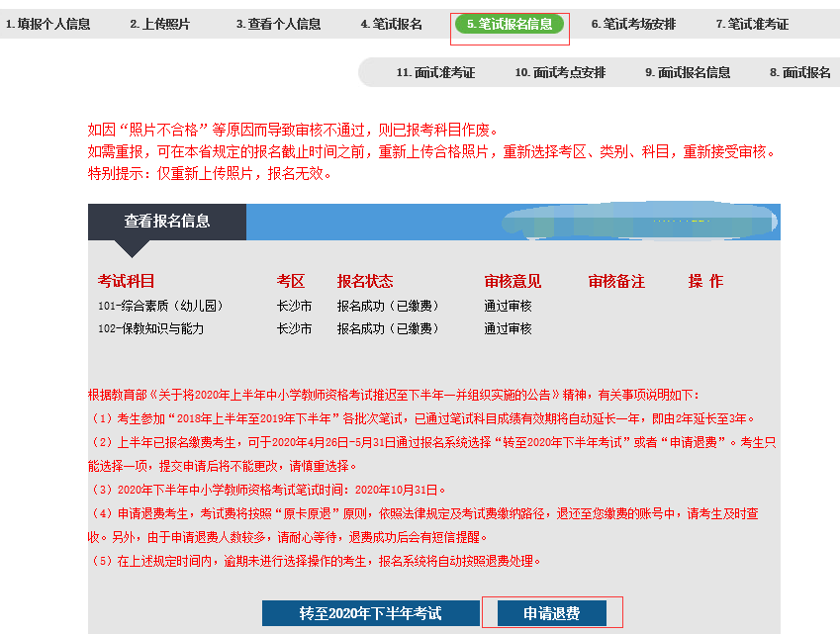The width and height of the screenshot is (840, 634).
Task: Click the highlighted 笔试报名信息 tab
Action: 510,24
